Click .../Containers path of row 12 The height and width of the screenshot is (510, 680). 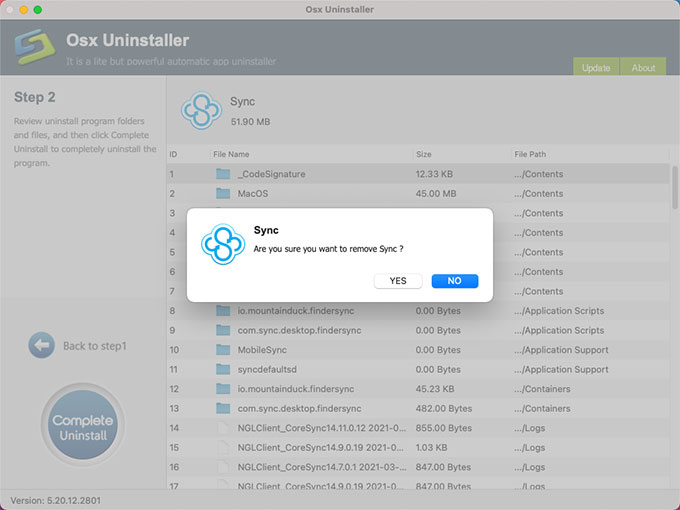542,389
